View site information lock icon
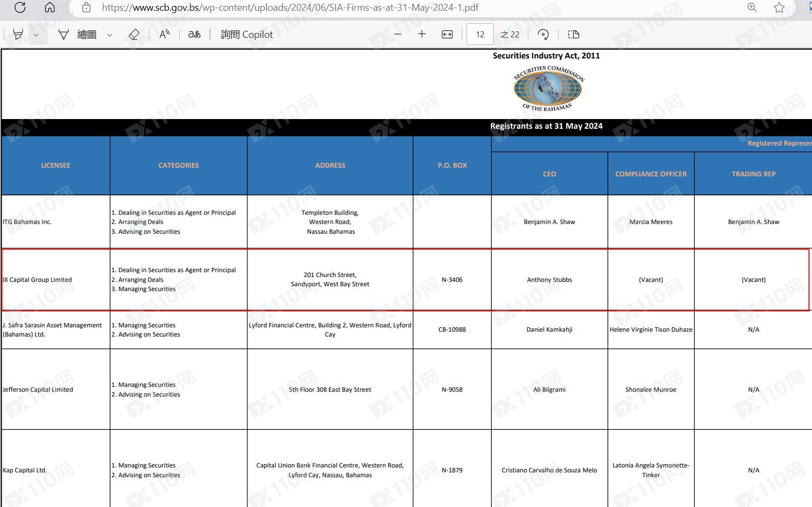This screenshot has height=507, width=812. tap(86, 8)
